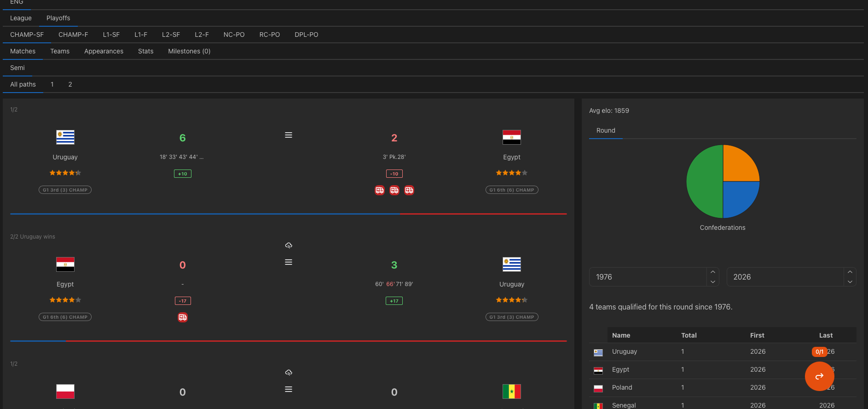Open L2-F tab
This screenshot has height=409, width=868.
[x=202, y=35]
